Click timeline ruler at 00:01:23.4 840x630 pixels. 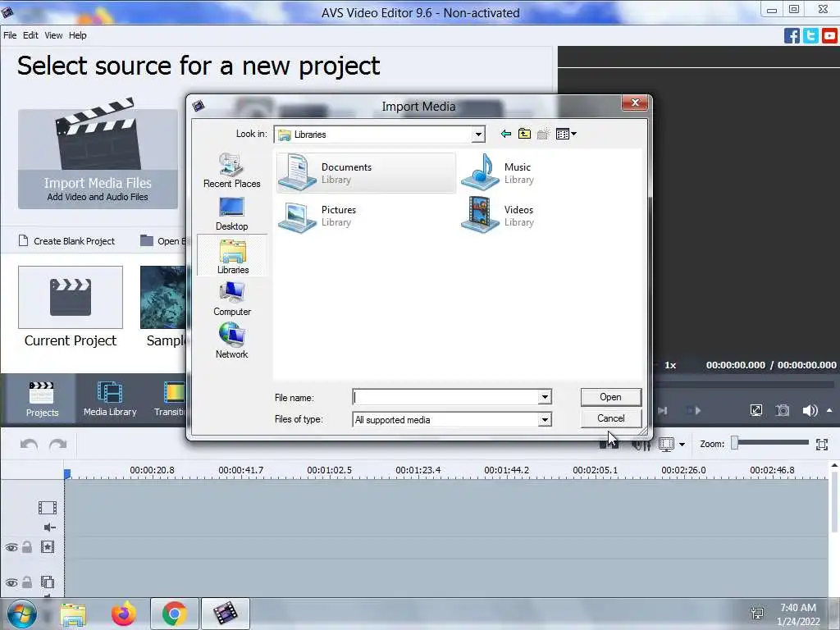(x=418, y=470)
